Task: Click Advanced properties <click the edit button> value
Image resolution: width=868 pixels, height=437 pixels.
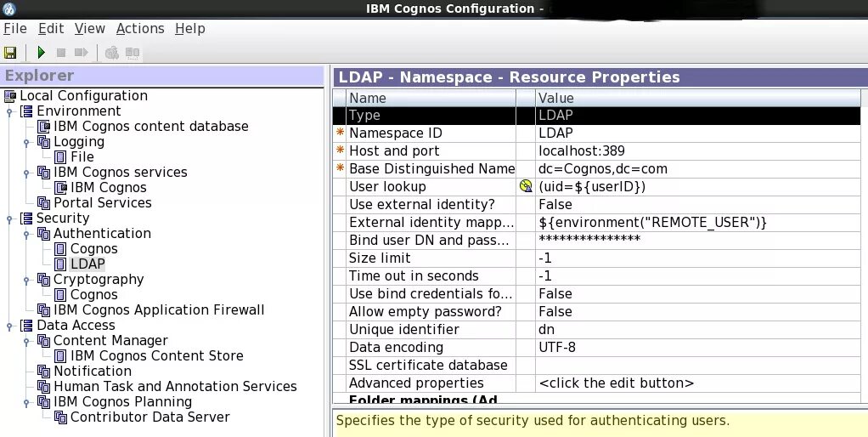Action: (698, 383)
